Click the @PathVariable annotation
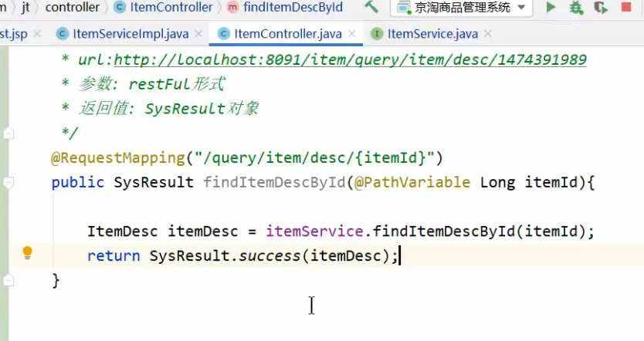 pos(412,182)
